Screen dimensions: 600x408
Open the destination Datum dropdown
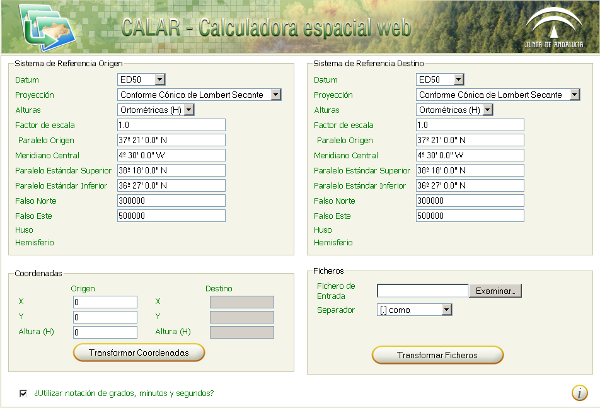(x=440, y=80)
